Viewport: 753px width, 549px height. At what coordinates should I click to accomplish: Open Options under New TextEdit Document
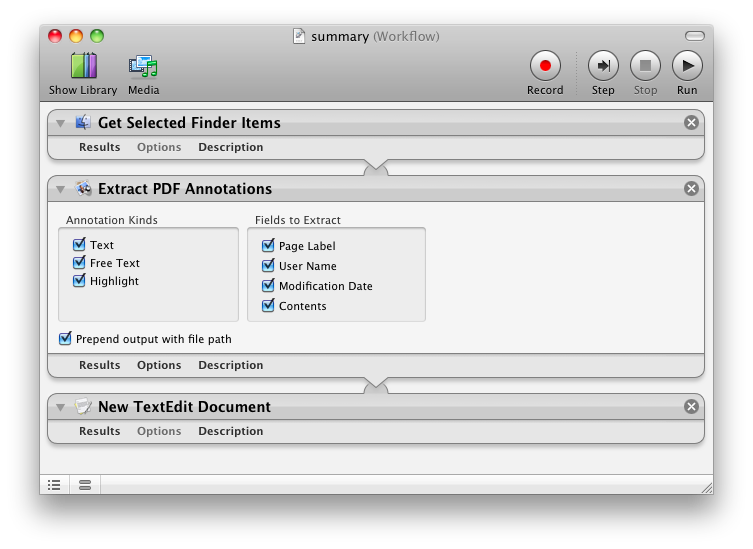coord(159,431)
